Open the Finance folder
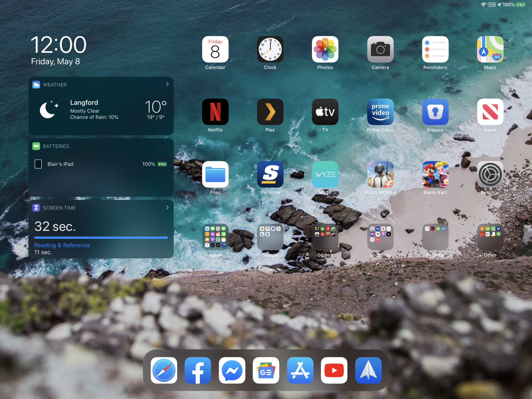Viewport: 532px width, 399px height. pyautogui.click(x=435, y=237)
